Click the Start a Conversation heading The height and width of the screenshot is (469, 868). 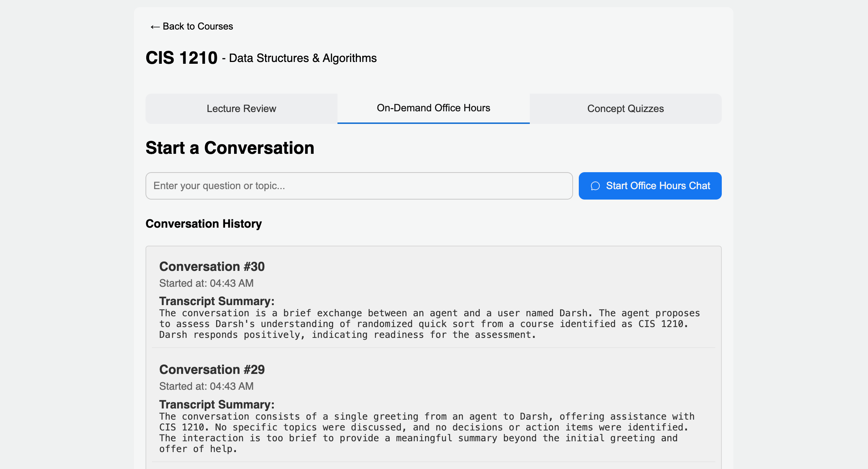[230, 148]
